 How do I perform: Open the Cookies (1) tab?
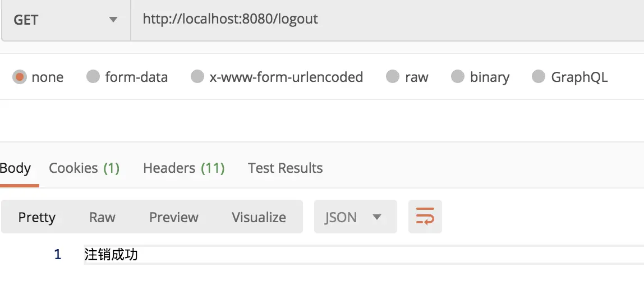84,168
